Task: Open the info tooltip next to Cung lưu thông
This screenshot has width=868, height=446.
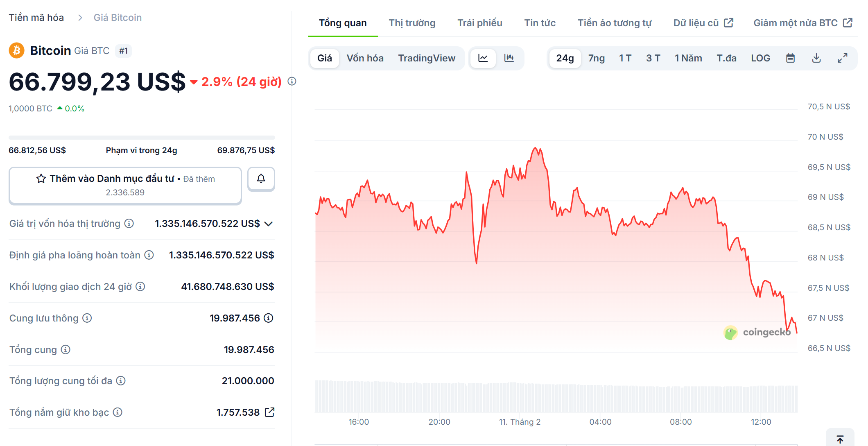Action: [86, 318]
